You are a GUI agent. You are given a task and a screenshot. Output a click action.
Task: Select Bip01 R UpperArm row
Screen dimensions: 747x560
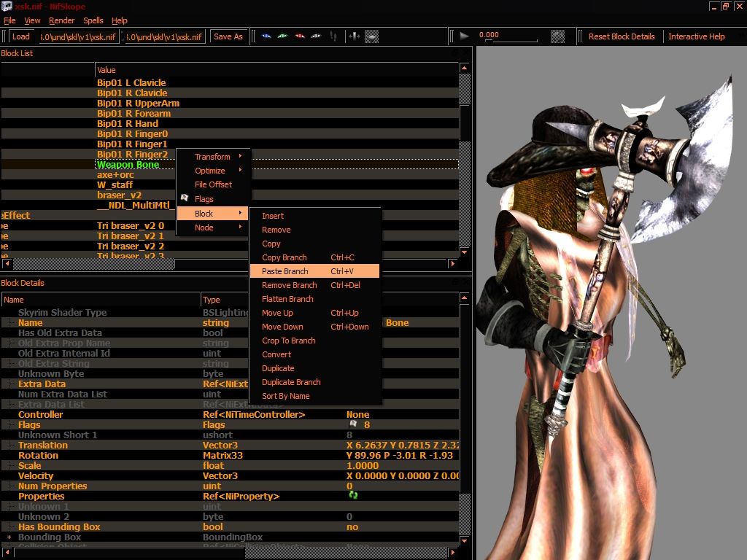(230, 103)
